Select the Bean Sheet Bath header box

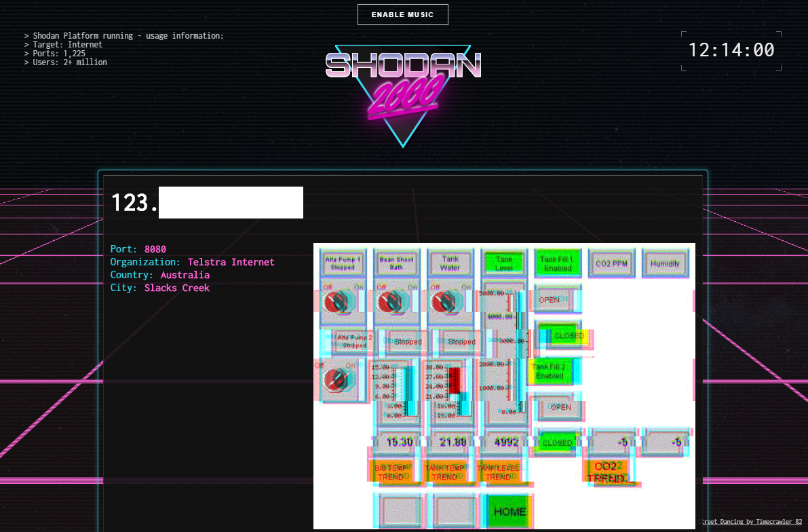tap(396, 263)
